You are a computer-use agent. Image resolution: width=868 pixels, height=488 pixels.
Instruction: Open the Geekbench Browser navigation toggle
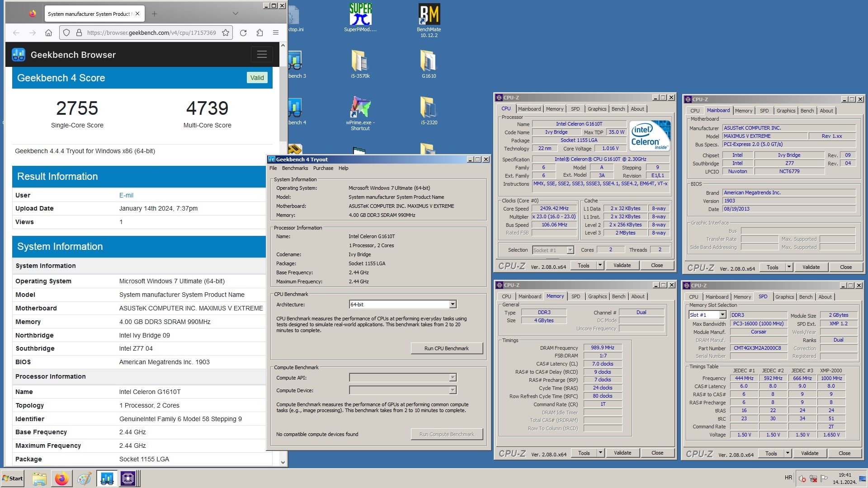click(x=262, y=55)
